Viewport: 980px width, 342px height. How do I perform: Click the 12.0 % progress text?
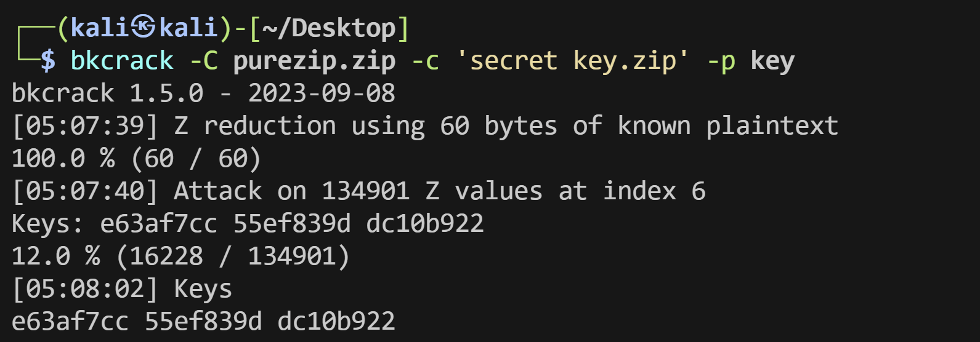56,256
